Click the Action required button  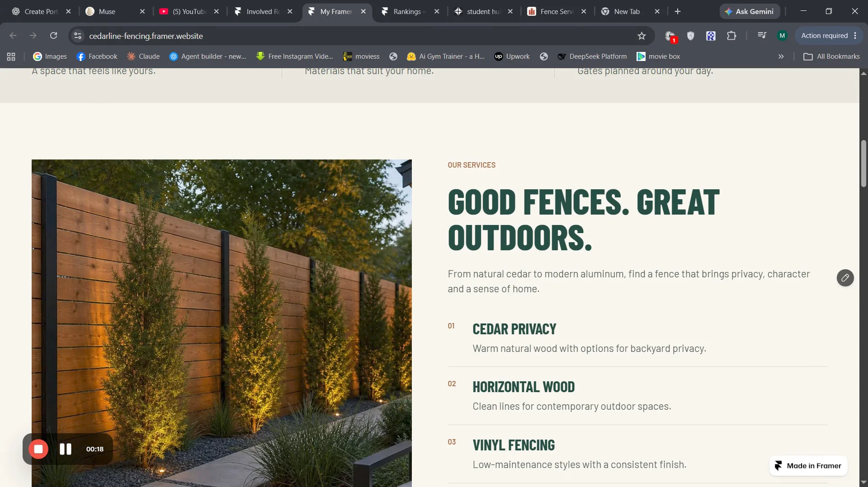click(x=829, y=36)
